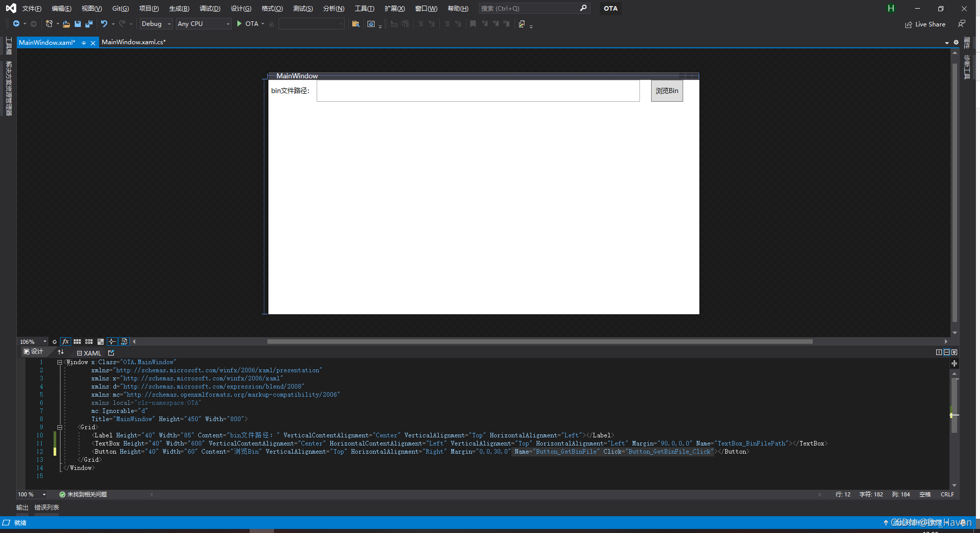Open the undo history dropdown arrow

(x=113, y=24)
